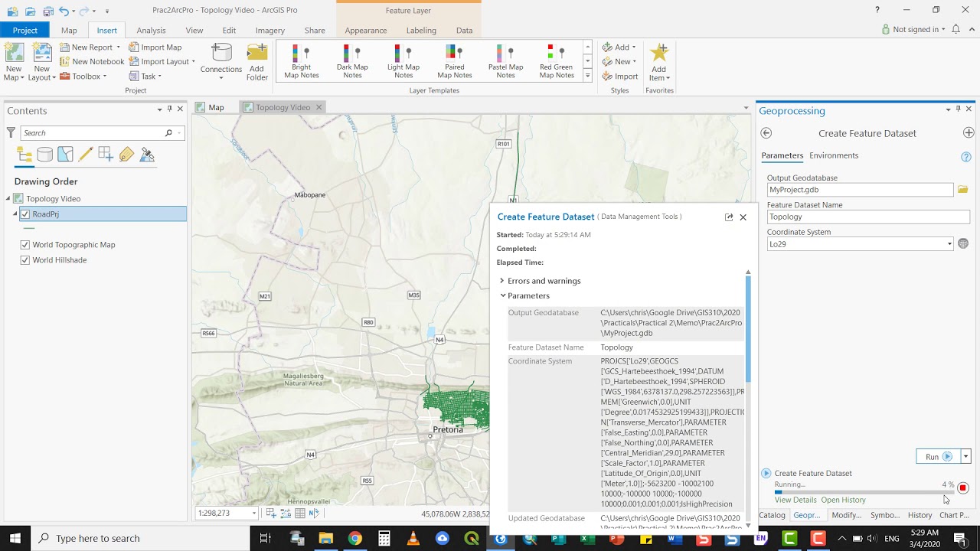The width and height of the screenshot is (980, 551).
Task: Select List By Data Source icon
Action: point(45,155)
